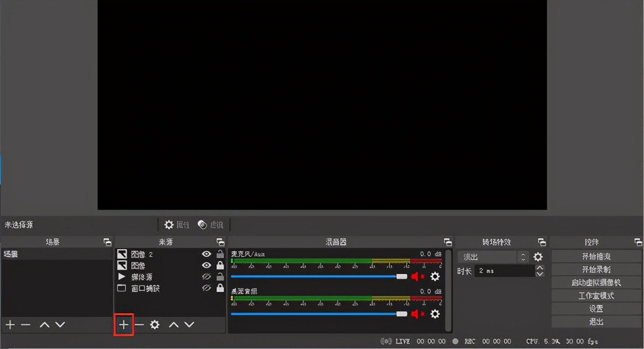This screenshot has width=644, height=349.
Task: Open the scene transition type dropdown
Action: click(x=493, y=257)
